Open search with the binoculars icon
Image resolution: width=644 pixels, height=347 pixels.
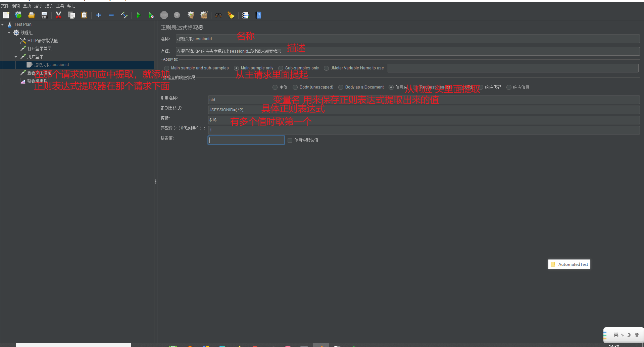(218, 15)
